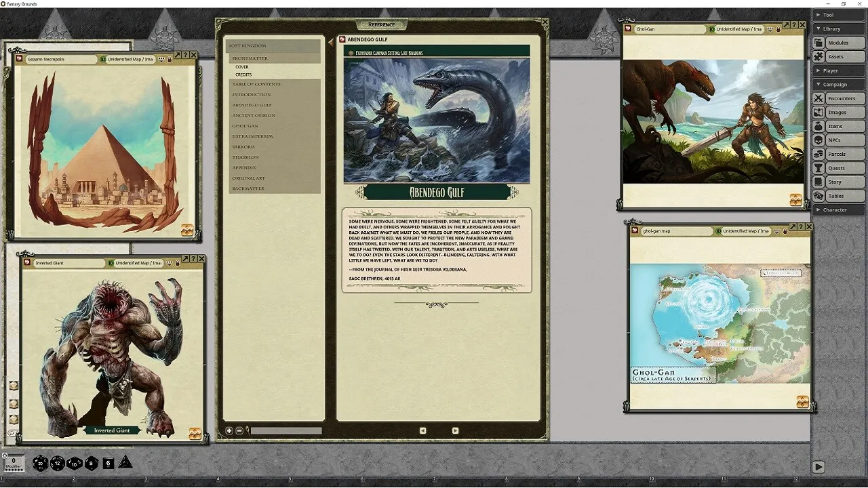Viewport: 868px width, 488px height.
Task: Toggle ID button on Gozarin Necropolis window
Action: (x=102, y=59)
